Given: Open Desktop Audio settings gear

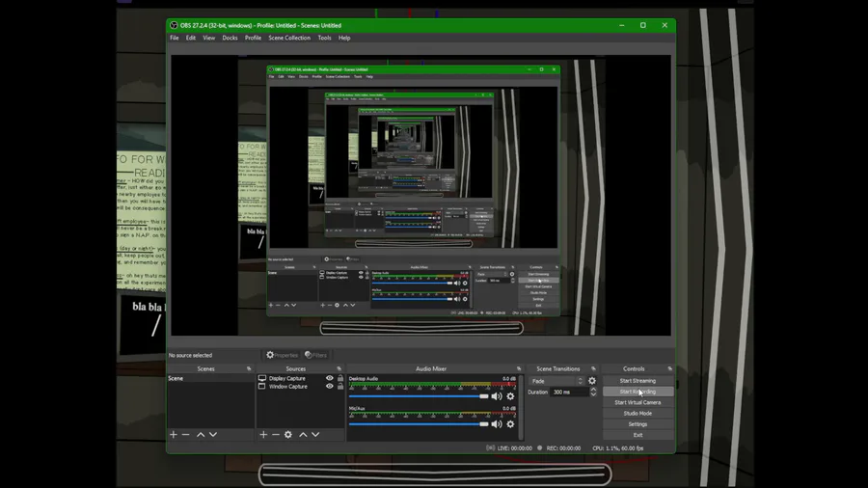Looking at the screenshot, I should pos(510,396).
